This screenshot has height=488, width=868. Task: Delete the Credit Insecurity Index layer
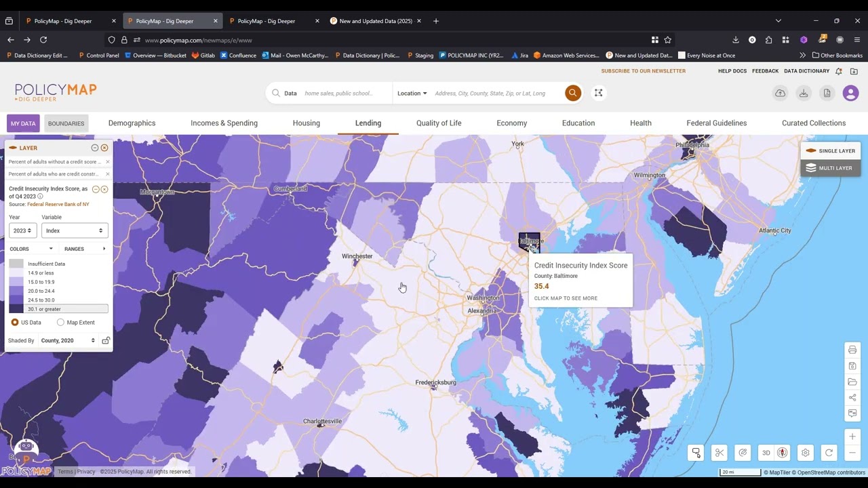(104, 189)
